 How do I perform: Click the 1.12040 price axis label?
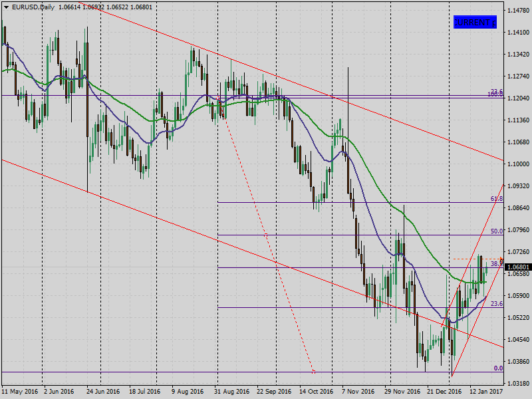518,98
